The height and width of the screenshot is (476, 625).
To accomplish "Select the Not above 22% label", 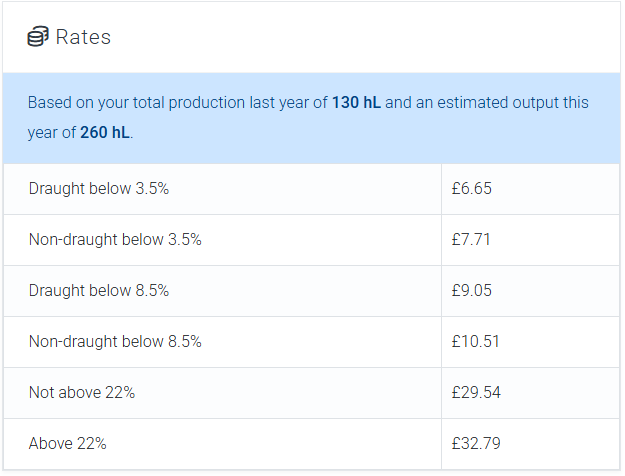I will [82, 393].
